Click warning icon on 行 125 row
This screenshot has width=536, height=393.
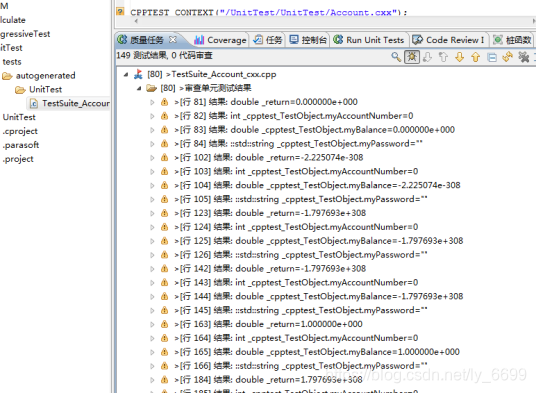164,241
